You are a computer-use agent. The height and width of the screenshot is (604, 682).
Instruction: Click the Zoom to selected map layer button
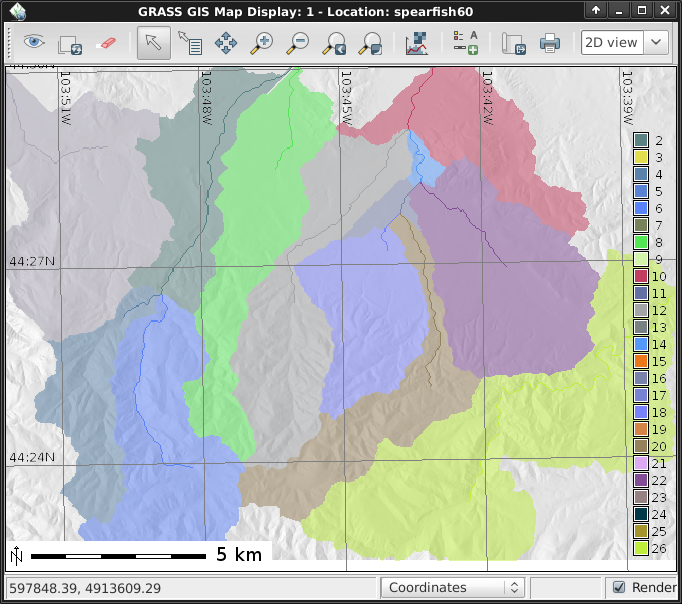pos(335,43)
